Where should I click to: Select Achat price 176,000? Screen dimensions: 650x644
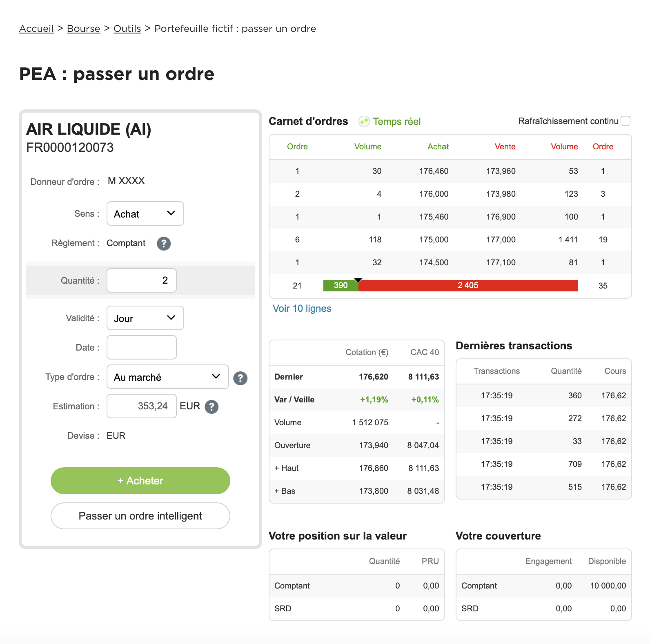tap(434, 194)
